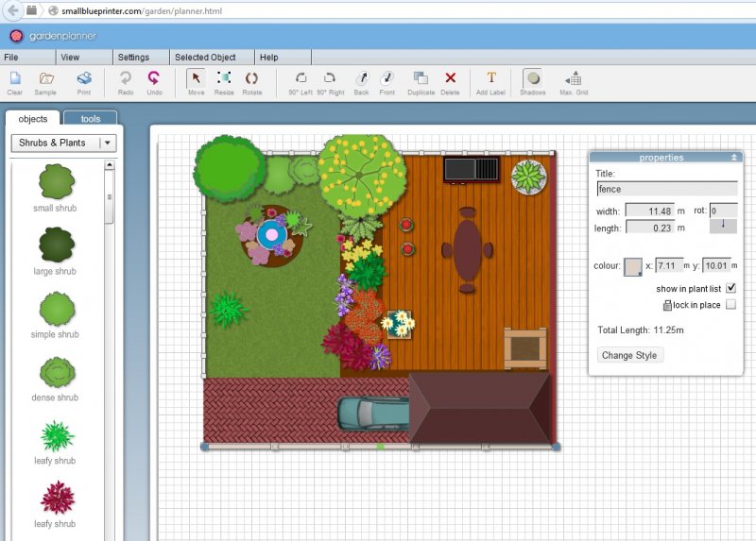Click the x position field
This screenshot has width=756, height=541.
pos(669,265)
